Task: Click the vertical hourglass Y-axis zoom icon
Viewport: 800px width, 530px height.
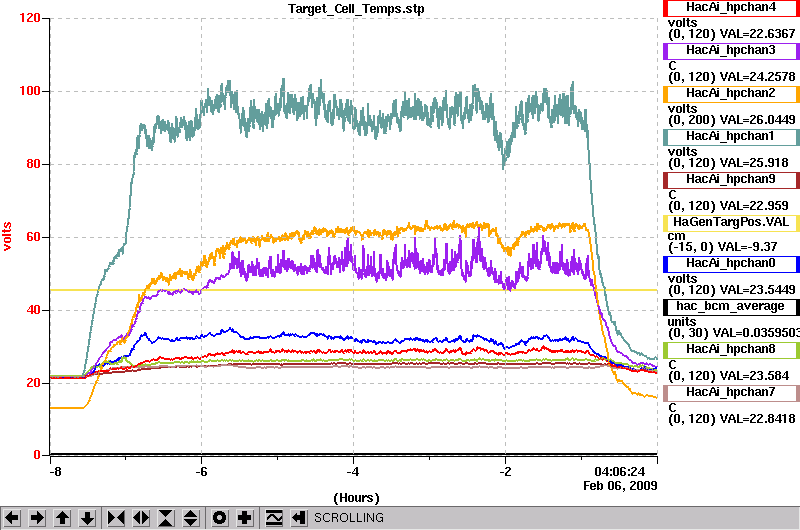Action: click(166, 518)
